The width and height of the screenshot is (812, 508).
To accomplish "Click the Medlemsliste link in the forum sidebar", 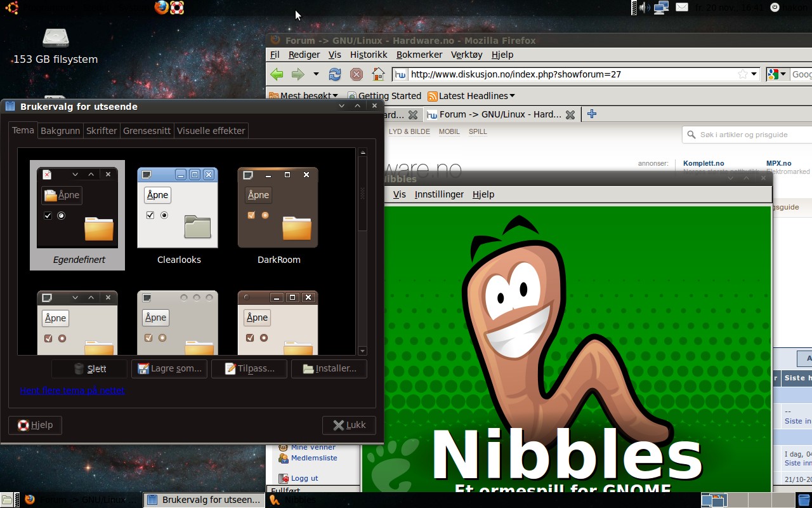I will (x=314, y=458).
